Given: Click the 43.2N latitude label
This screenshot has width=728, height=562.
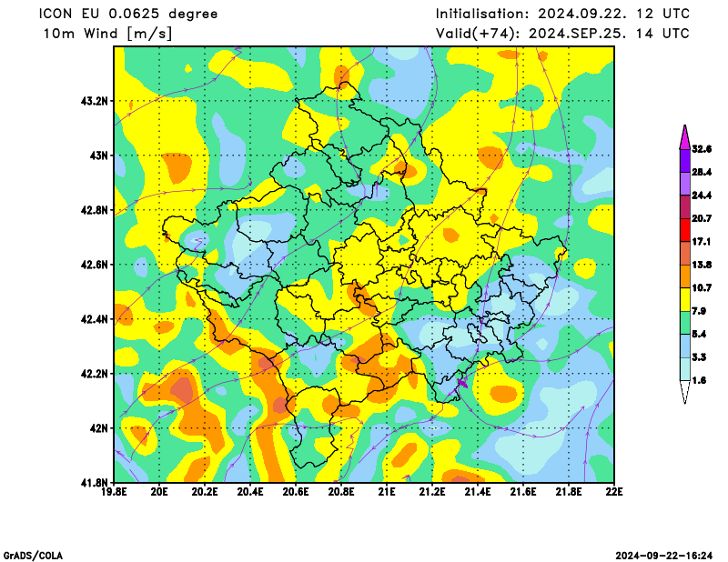Looking at the screenshot, I should [95, 101].
